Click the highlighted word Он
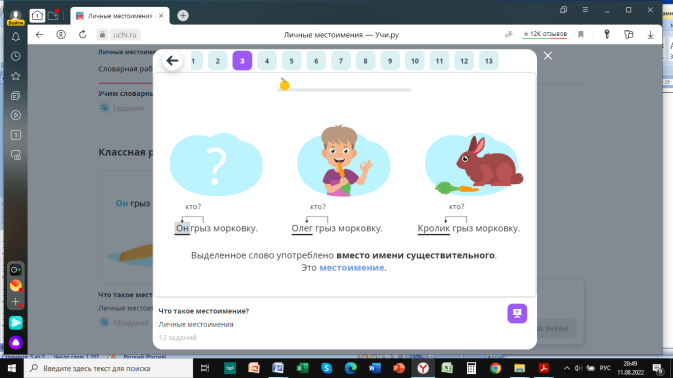673x378 pixels. click(x=182, y=228)
